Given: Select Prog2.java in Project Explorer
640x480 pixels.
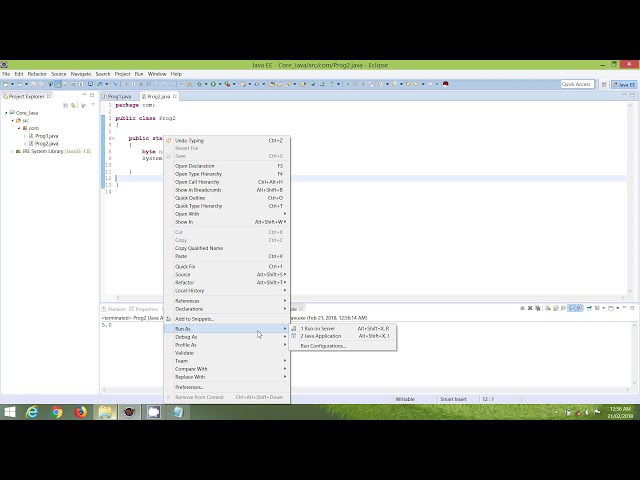Looking at the screenshot, I should (x=46, y=144).
